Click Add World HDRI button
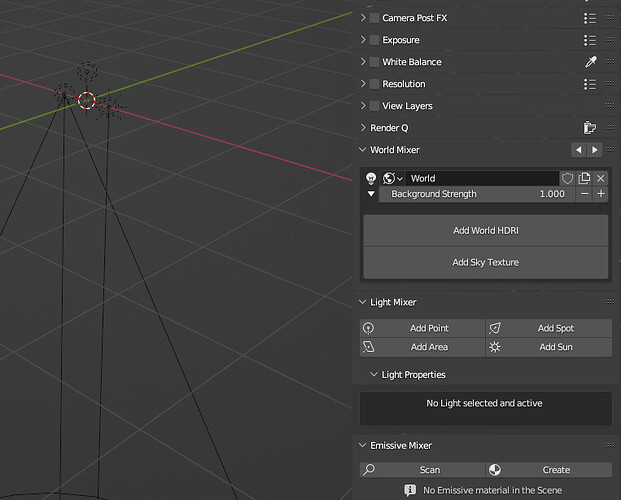621x500 pixels. (486, 231)
